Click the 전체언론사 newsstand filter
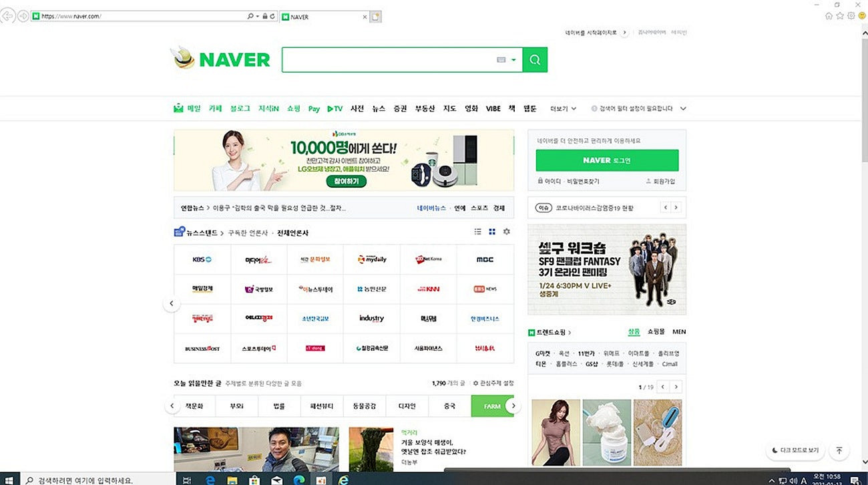This screenshot has height=485, width=868. coord(292,232)
